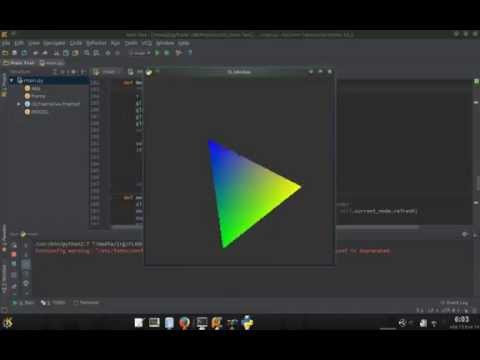Click the Run panel hide icon

tap(475, 234)
